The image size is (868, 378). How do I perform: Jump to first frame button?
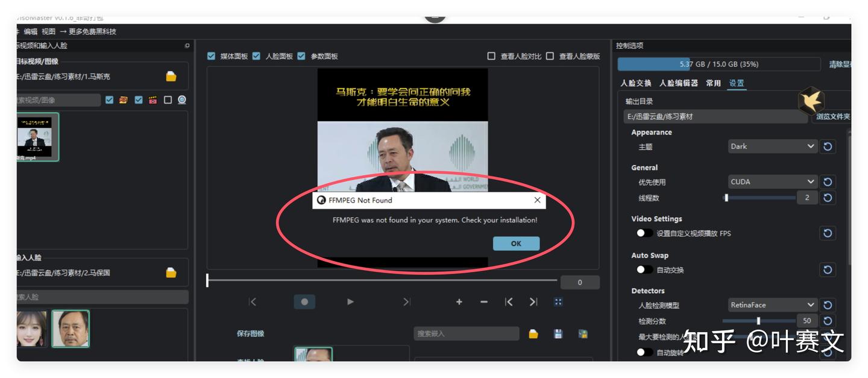253,302
